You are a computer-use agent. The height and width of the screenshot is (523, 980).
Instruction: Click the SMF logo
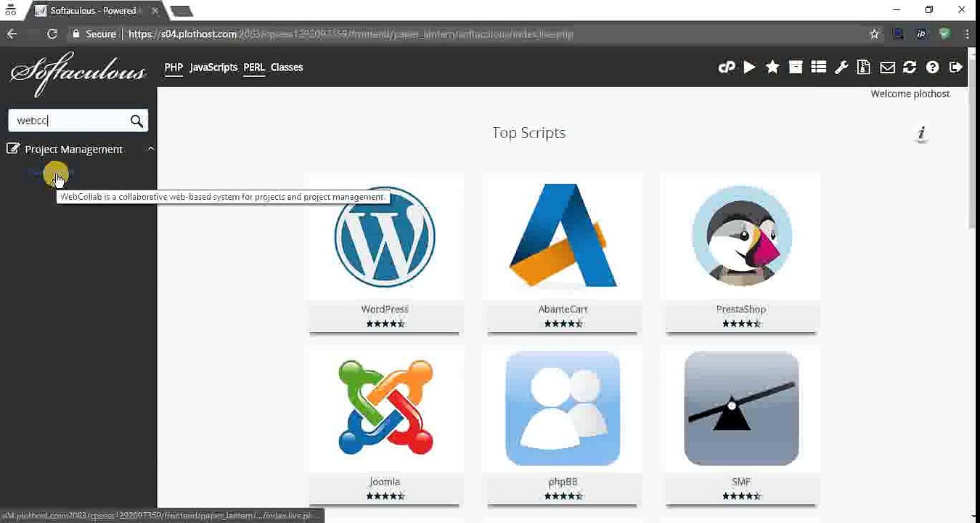click(741, 408)
